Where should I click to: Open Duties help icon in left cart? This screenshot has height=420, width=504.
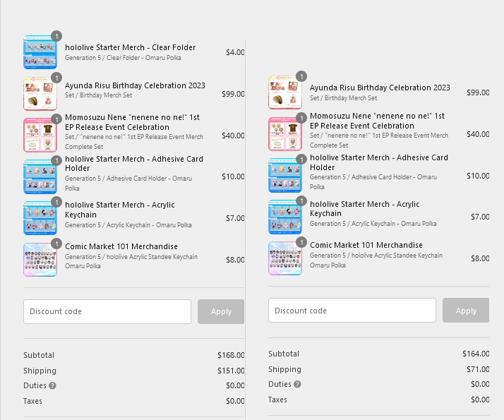[x=52, y=385]
